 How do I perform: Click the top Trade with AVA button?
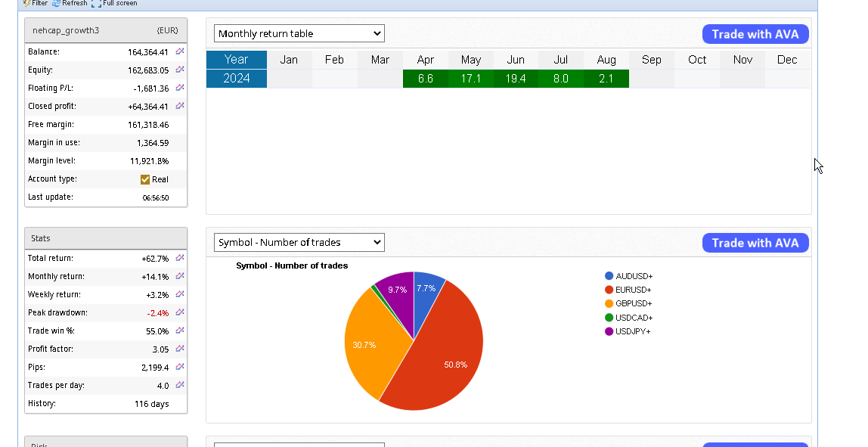click(x=755, y=34)
